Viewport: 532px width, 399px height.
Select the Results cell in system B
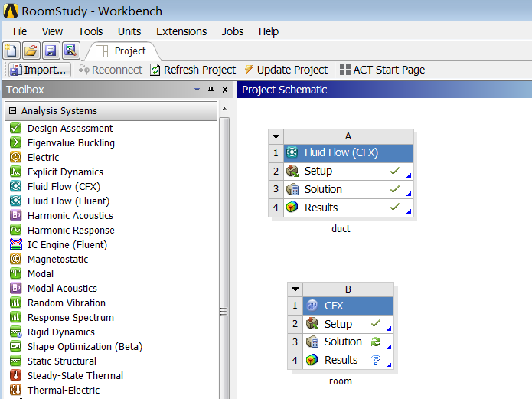[x=348, y=360]
